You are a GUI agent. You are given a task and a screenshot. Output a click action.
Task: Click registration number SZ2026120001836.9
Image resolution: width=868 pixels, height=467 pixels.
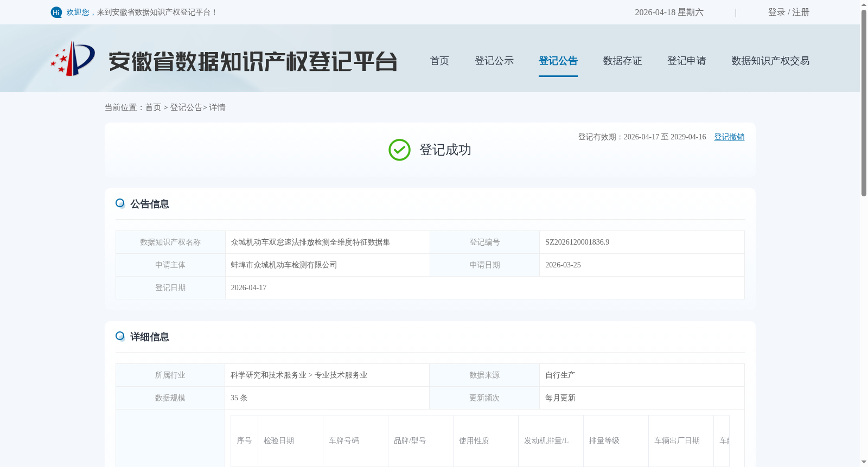pos(577,242)
